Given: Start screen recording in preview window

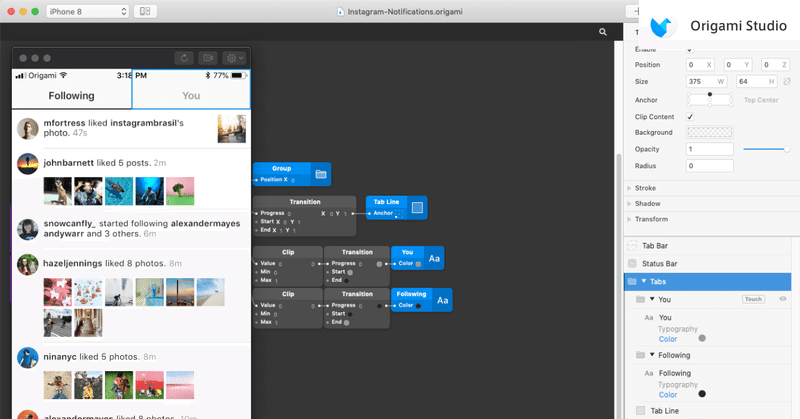Looking at the screenshot, I should click(x=208, y=58).
